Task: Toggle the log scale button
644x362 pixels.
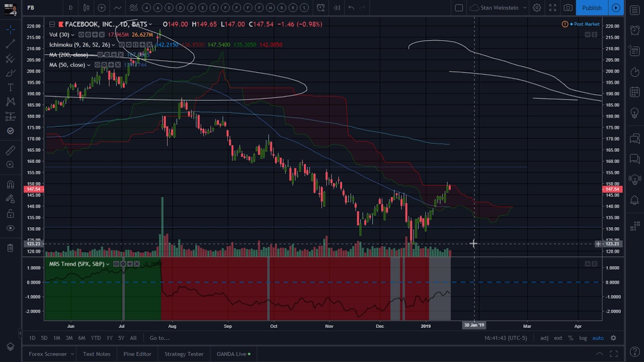Action: coord(583,338)
